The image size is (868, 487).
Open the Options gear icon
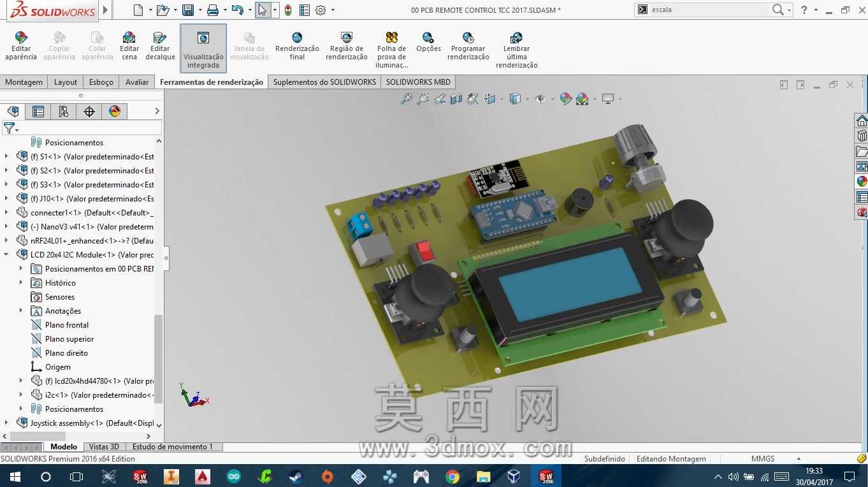click(321, 10)
